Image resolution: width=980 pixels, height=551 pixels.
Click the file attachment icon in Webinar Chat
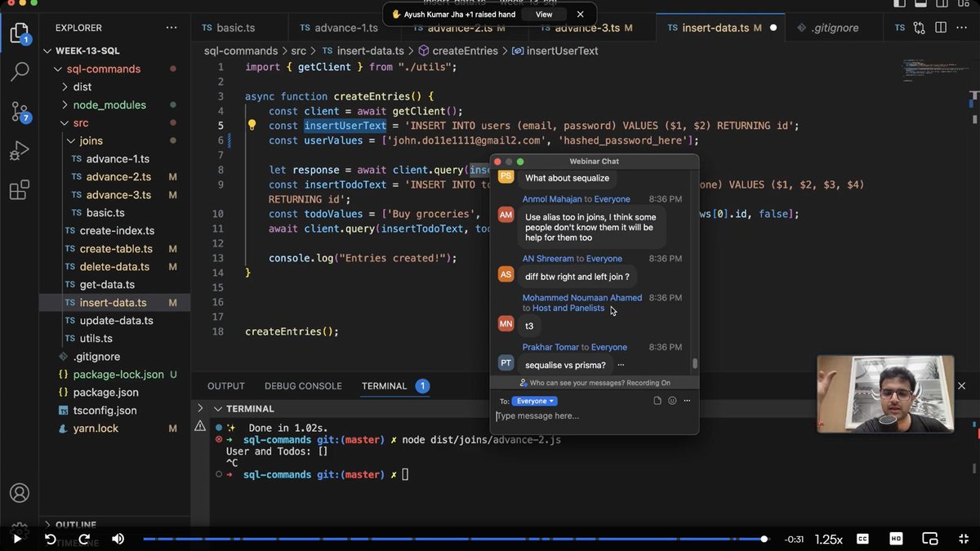coord(657,401)
